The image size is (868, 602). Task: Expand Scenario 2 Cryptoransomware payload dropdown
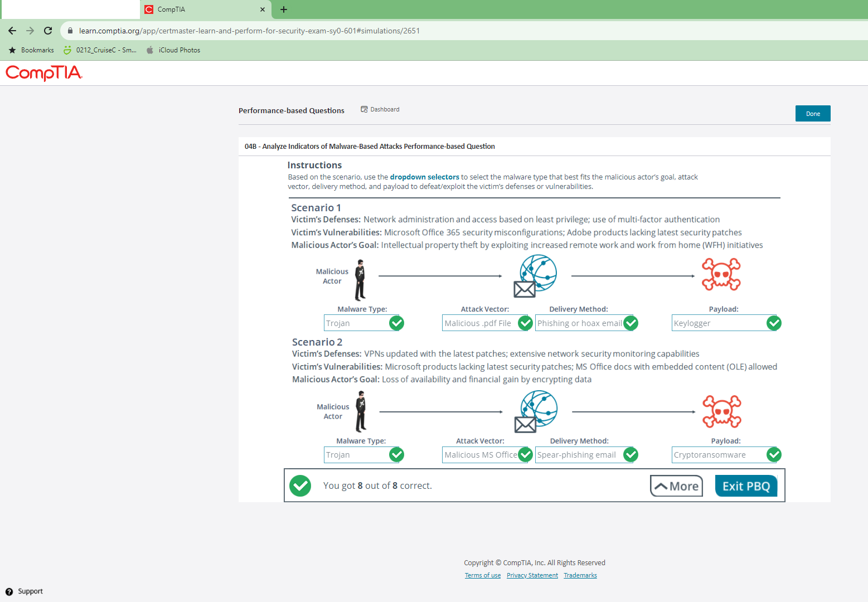click(x=719, y=455)
